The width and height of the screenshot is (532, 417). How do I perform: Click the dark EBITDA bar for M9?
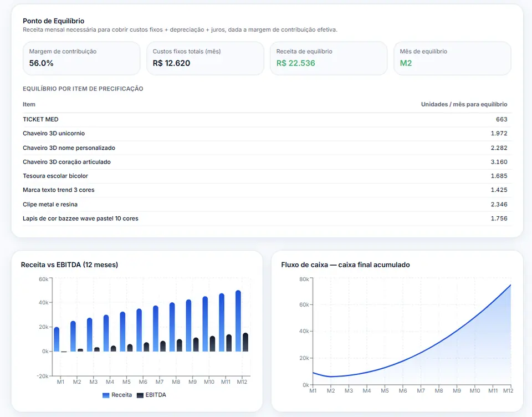pos(196,345)
